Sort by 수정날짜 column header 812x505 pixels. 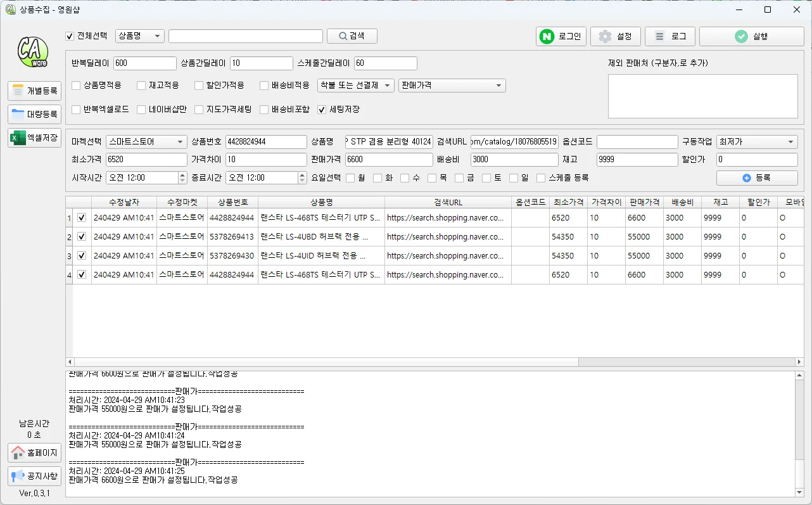tap(124, 202)
